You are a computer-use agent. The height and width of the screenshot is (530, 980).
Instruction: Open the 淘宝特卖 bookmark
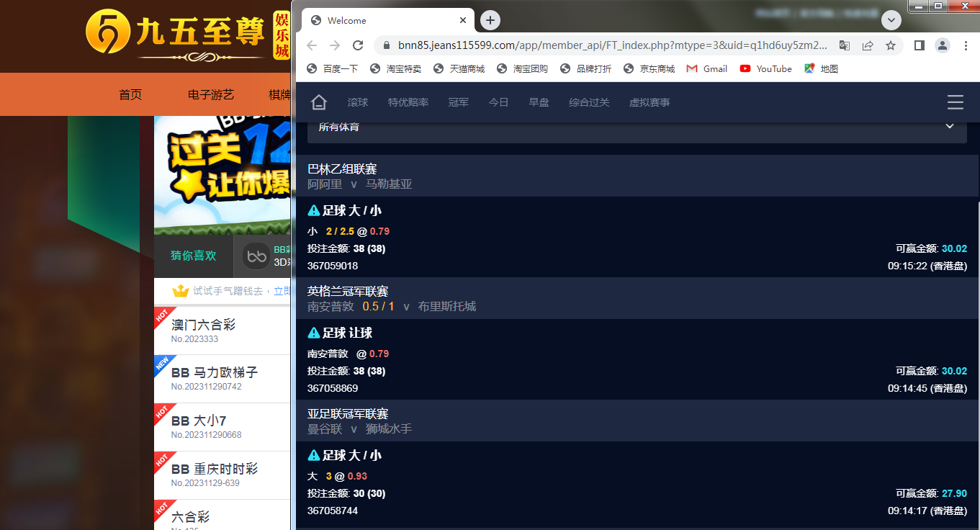tap(396, 68)
